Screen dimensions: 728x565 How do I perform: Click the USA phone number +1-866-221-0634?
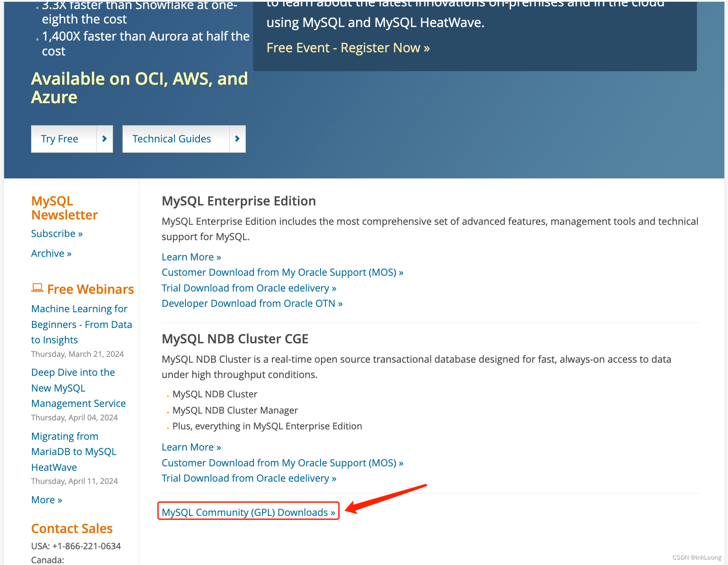click(86, 546)
